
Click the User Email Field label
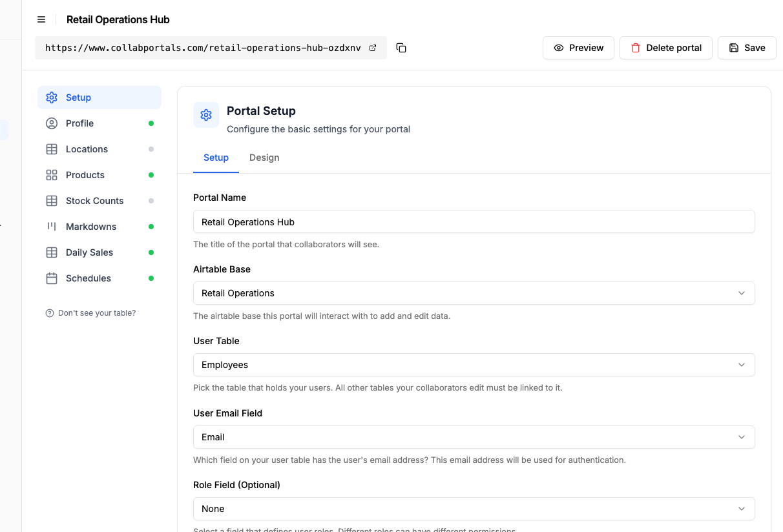[x=227, y=413]
